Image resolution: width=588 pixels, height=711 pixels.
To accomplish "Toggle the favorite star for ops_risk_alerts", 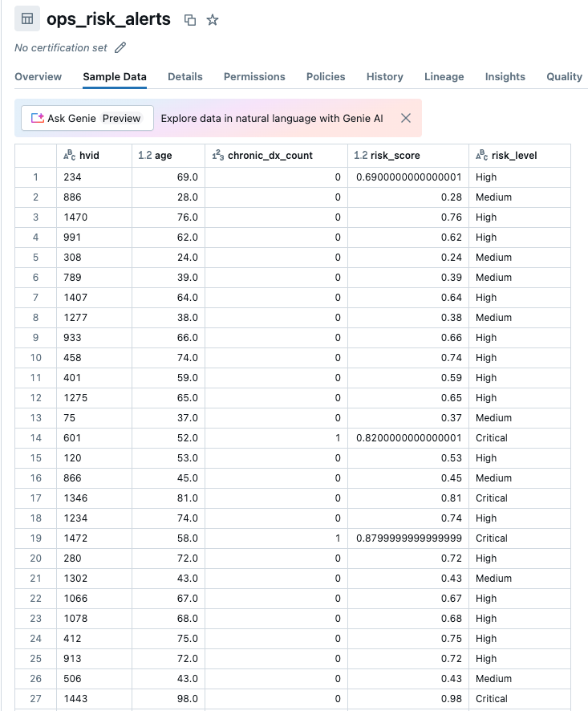I will pos(212,18).
